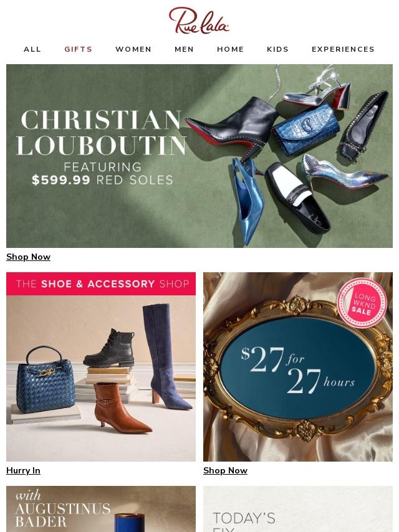Open the ALL navigation item
This screenshot has height=532, width=399.
[x=32, y=49]
